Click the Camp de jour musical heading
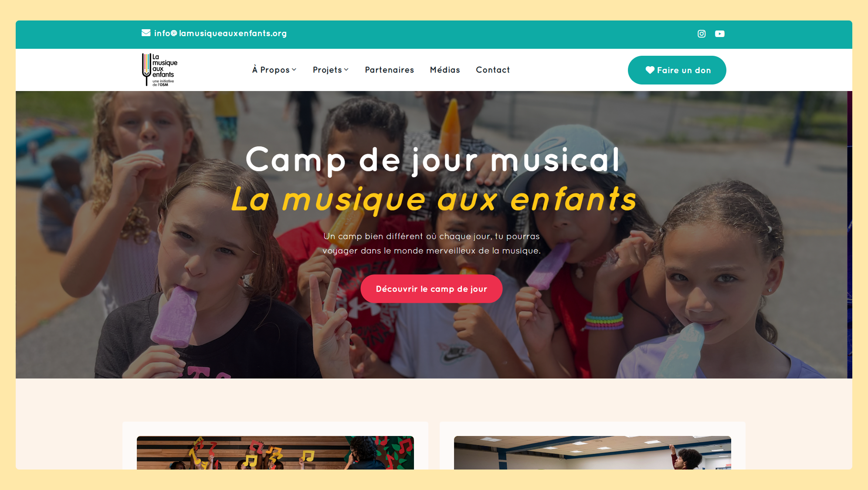 coord(433,160)
